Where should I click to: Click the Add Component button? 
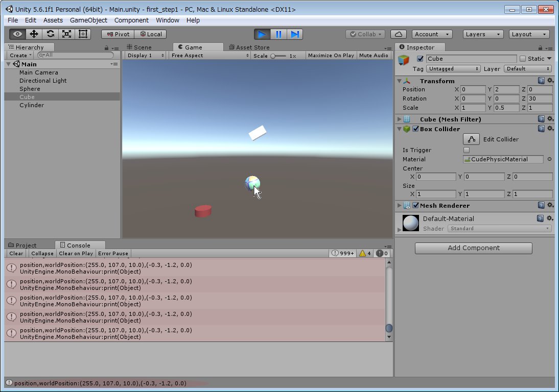pyautogui.click(x=473, y=248)
